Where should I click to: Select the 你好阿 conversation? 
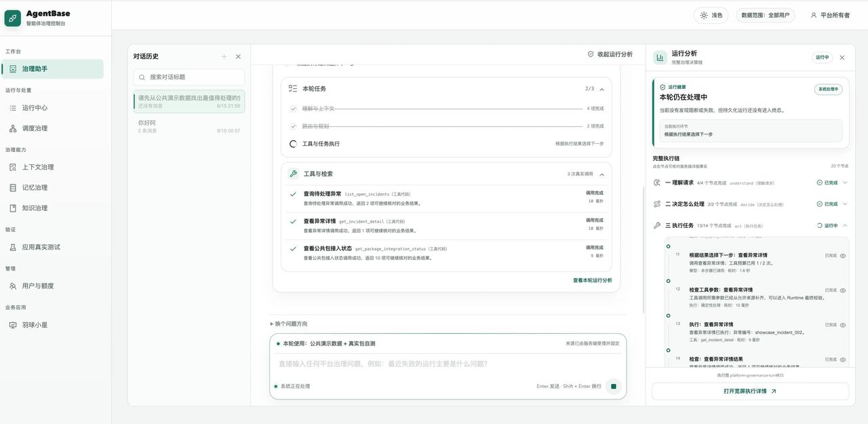189,126
